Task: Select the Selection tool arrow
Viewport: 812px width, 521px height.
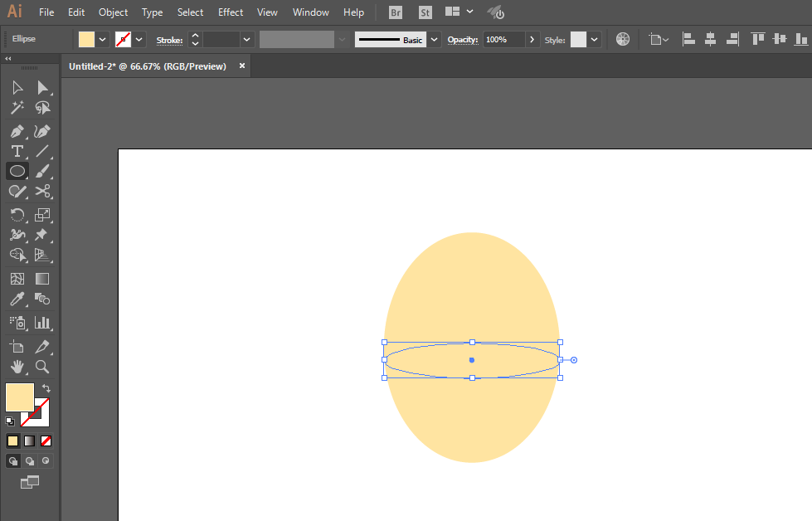Action: click(x=17, y=87)
